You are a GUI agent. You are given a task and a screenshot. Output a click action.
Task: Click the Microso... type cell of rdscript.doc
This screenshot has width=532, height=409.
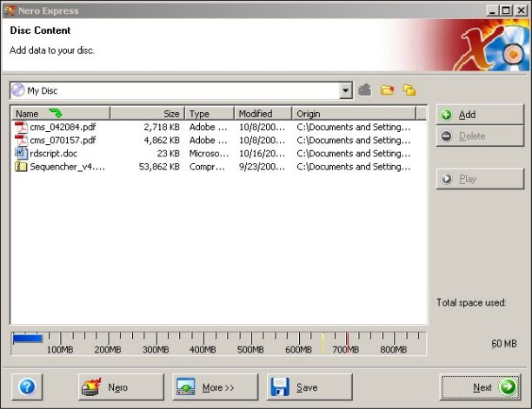(x=209, y=154)
